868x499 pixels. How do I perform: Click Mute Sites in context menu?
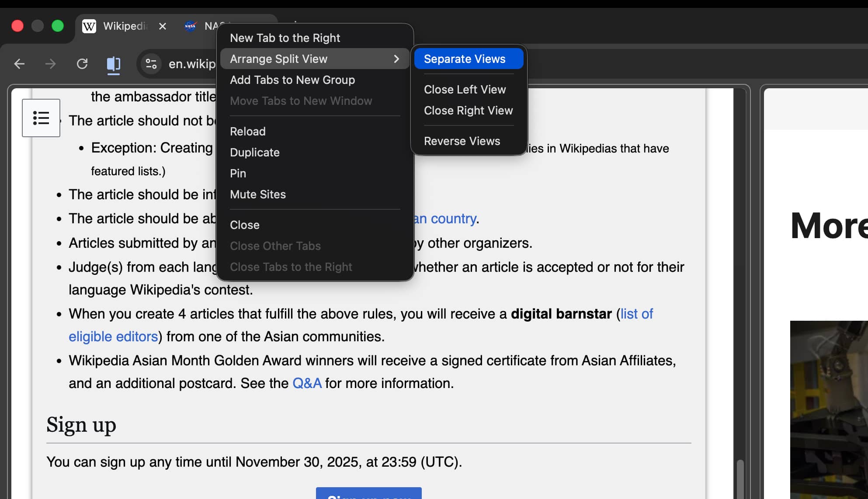(257, 194)
